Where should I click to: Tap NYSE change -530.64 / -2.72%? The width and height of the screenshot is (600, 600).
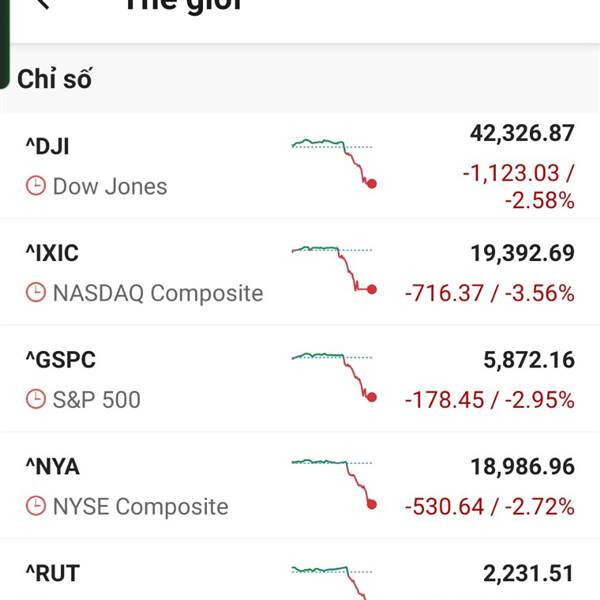(489, 507)
